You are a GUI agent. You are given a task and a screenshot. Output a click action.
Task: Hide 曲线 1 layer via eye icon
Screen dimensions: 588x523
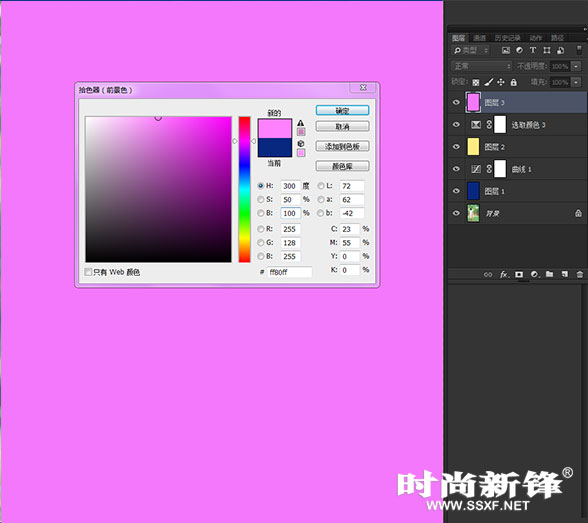(456, 169)
